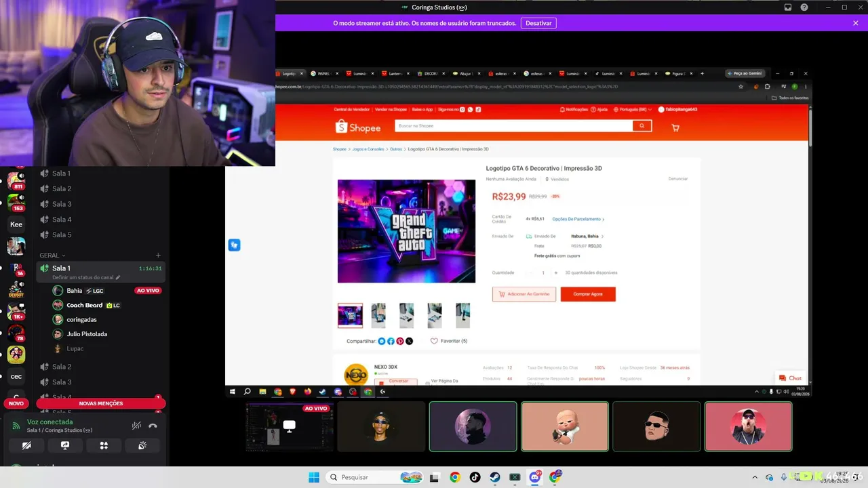Click the Buscar na Shopee search field
The height and width of the screenshot is (488, 868).
click(514, 126)
